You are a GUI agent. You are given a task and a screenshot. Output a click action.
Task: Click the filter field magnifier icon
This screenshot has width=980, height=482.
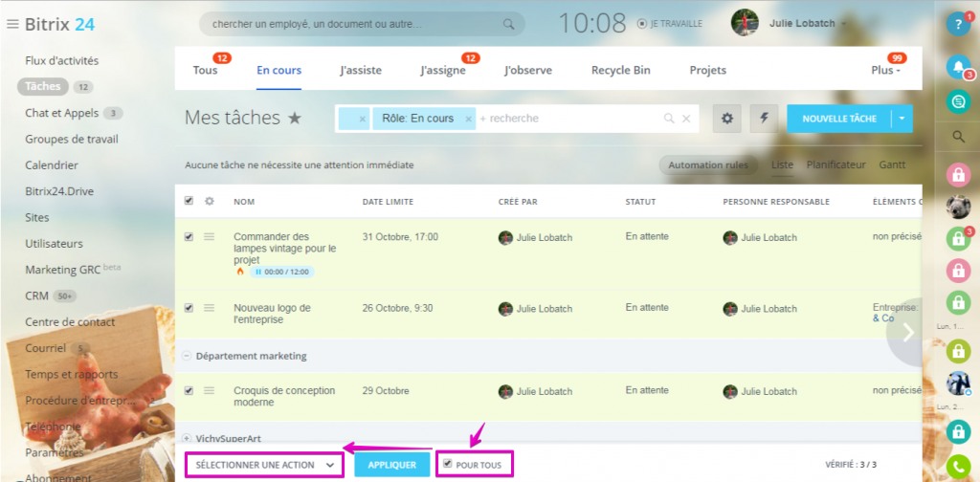coord(669,119)
